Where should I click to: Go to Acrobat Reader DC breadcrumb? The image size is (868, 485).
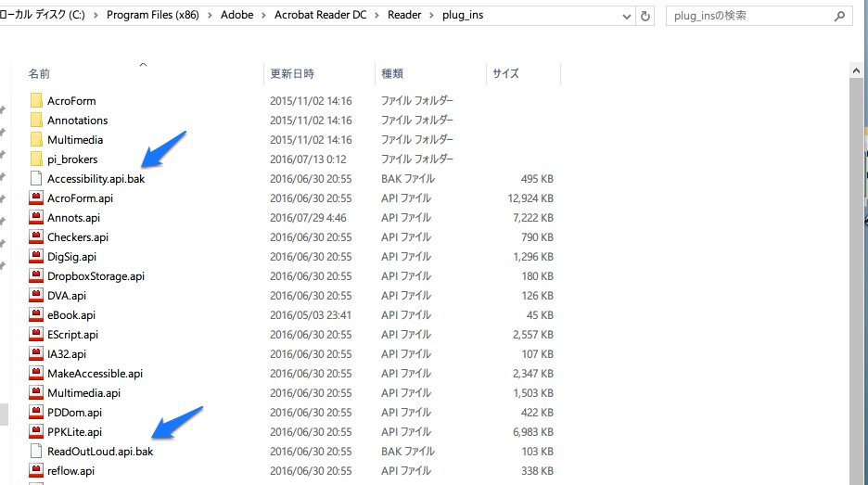(321, 15)
